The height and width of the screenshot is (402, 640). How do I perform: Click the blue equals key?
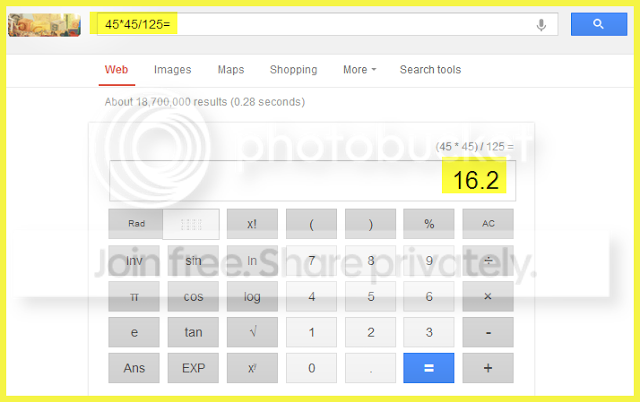pos(429,368)
